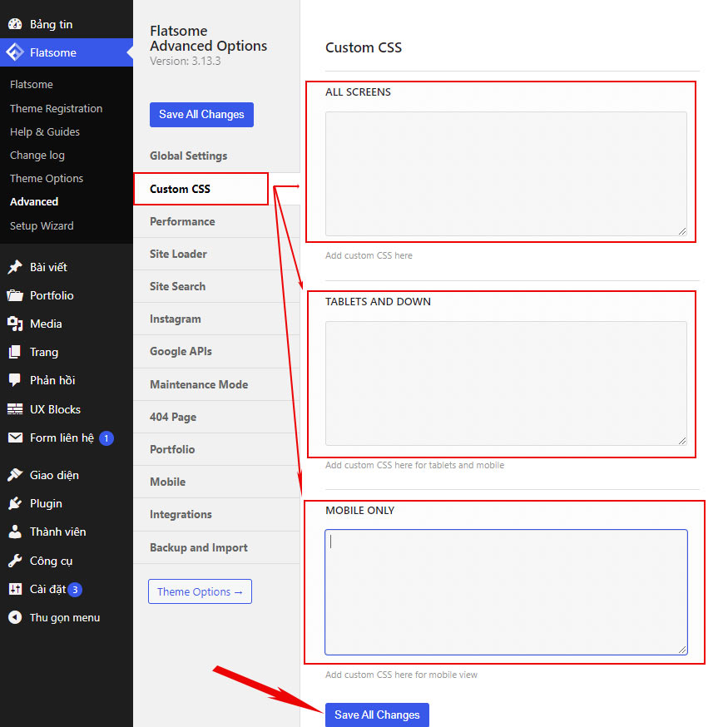Click inside the All Screens CSS textarea
728x727 pixels.
click(x=505, y=173)
